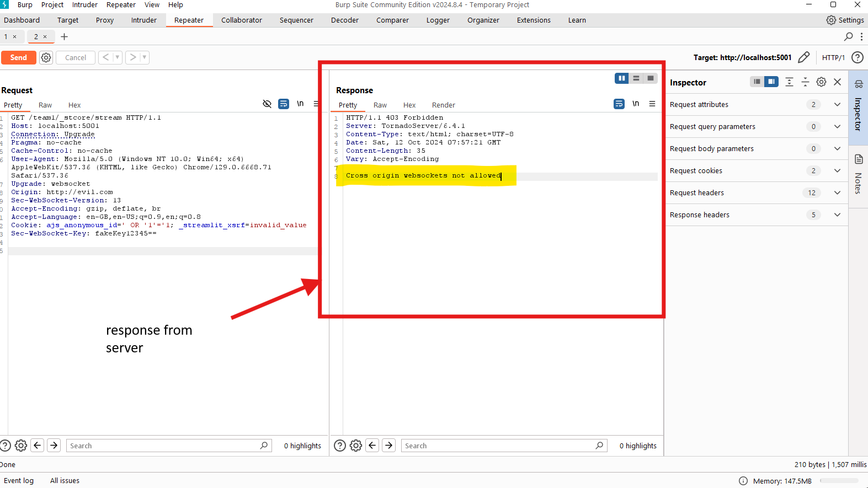Close the Inspector panel
The image size is (868, 488).
click(x=837, y=82)
